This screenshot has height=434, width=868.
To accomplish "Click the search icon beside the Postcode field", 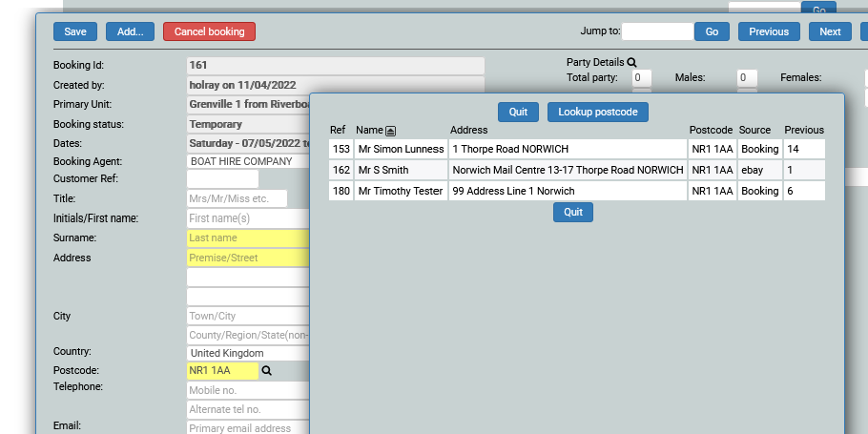I will point(267,371).
